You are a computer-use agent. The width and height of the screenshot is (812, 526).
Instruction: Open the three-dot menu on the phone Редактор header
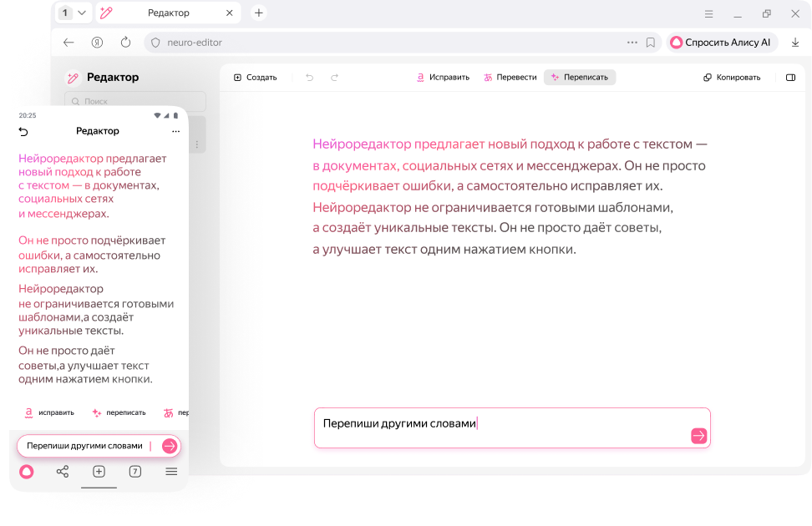click(x=175, y=131)
